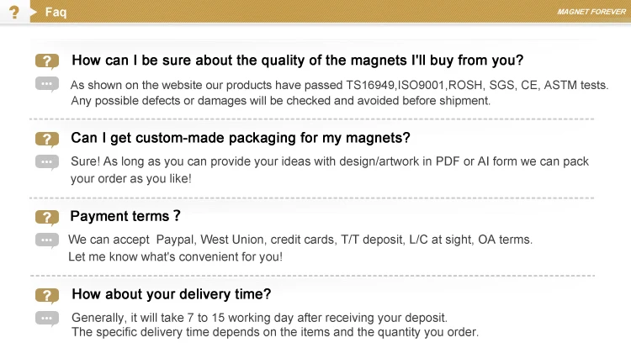Open the question about quality of magnets
631x364 pixels.
click(x=297, y=61)
